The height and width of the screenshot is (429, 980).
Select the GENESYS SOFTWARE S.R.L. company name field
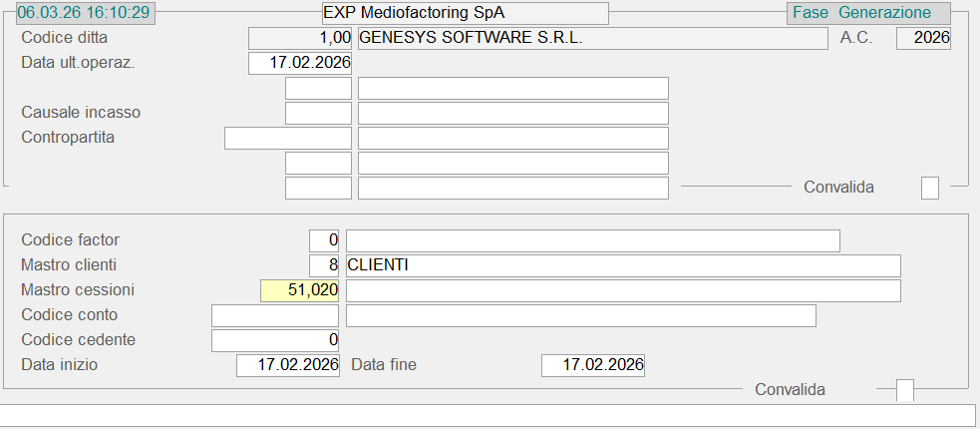coord(592,39)
